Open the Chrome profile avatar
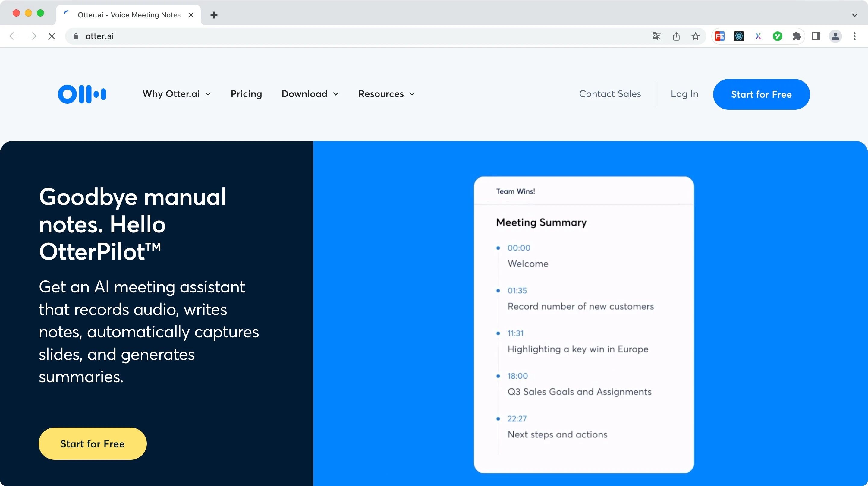This screenshot has width=868, height=486. coord(835,36)
